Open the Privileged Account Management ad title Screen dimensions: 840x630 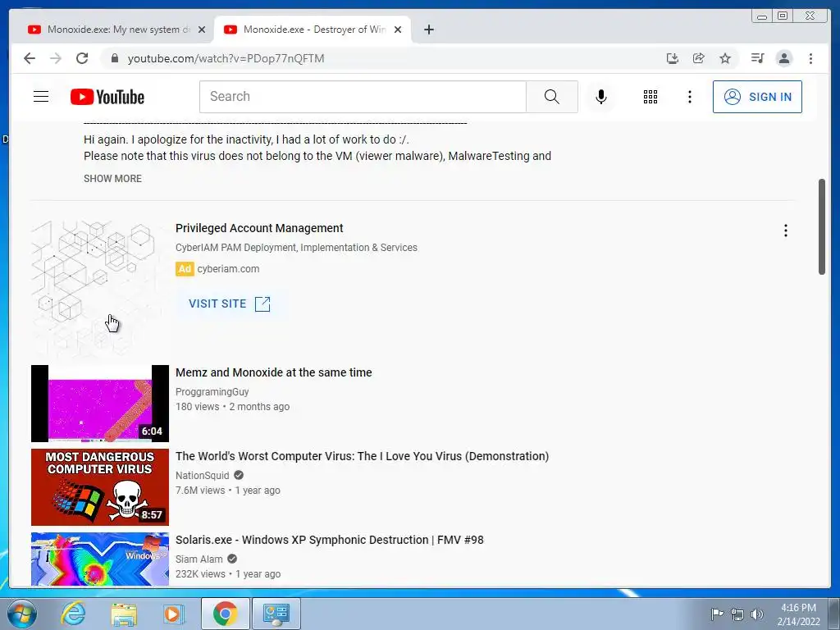point(259,228)
